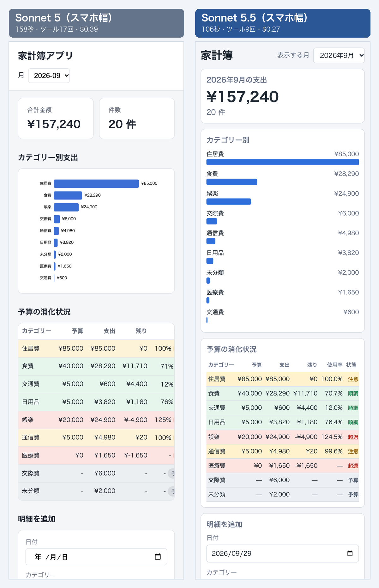The height and width of the screenshot is (588, 379).
Task: Click the 交際費 bar in Sonnet 5.5 category list
Action: pyautogui.click(x=212, y=221)
